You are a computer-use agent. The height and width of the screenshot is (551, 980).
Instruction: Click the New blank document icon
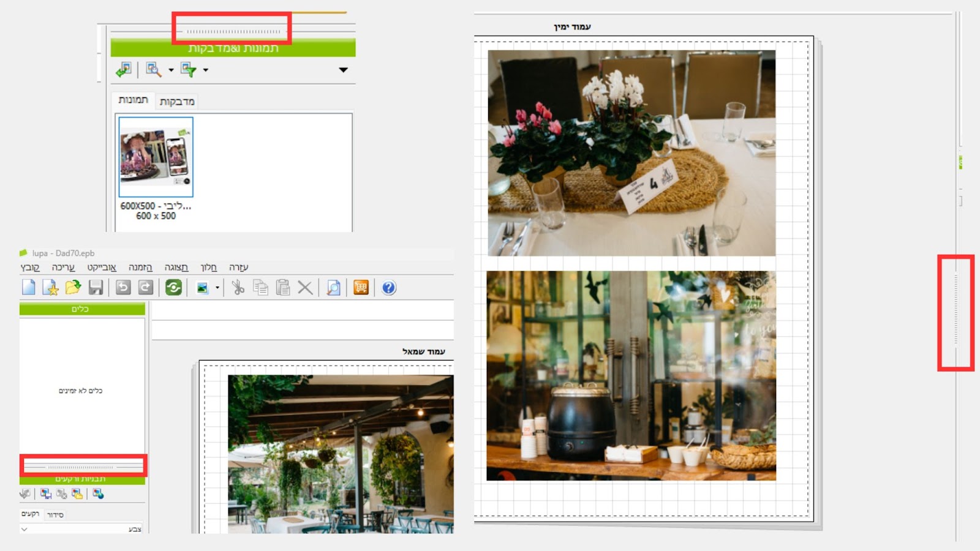(x=29, y=287)
